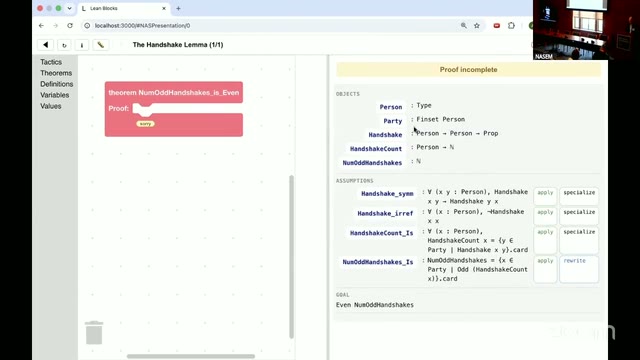
Task: Click the HandshakeCount object label
Action: (x=376, y=149)
